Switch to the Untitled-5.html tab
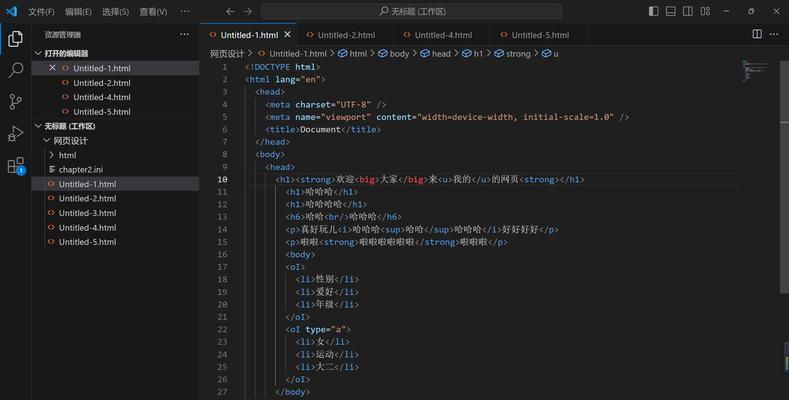Viewport: 789px width, 400px height. point(540,35)
